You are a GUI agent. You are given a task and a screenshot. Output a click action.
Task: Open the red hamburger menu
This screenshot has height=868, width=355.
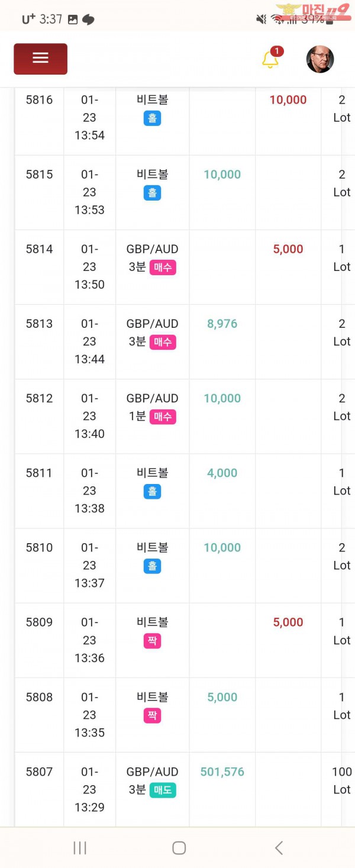pyautogui.click(x=40, y=59)
